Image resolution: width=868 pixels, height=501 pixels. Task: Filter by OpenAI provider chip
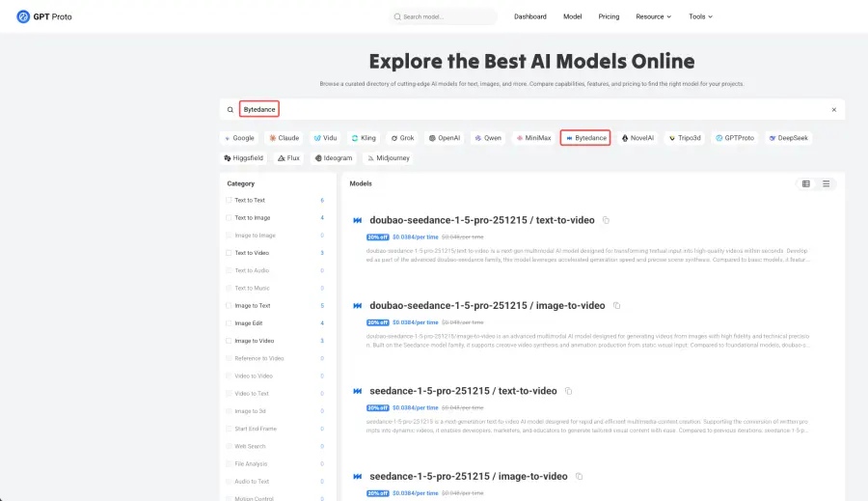pyautogui.click(x=445, y=138)
